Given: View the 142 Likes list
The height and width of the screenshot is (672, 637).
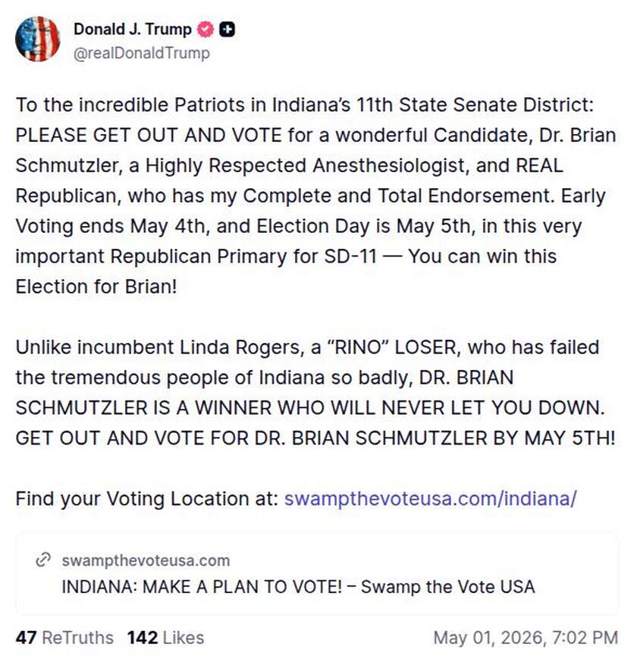Looking at the screenshot, I should point(165,637).
